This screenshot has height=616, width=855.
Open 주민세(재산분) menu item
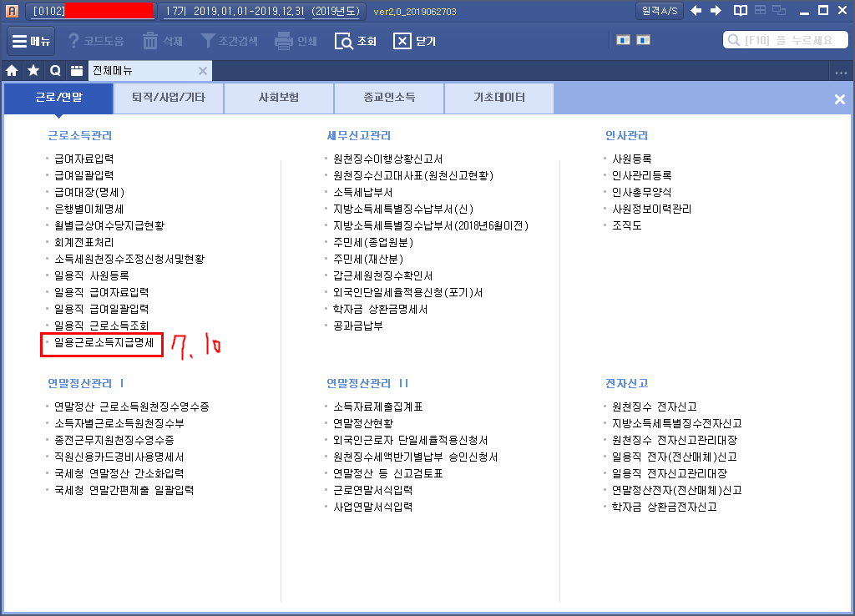tap(368, 259)
